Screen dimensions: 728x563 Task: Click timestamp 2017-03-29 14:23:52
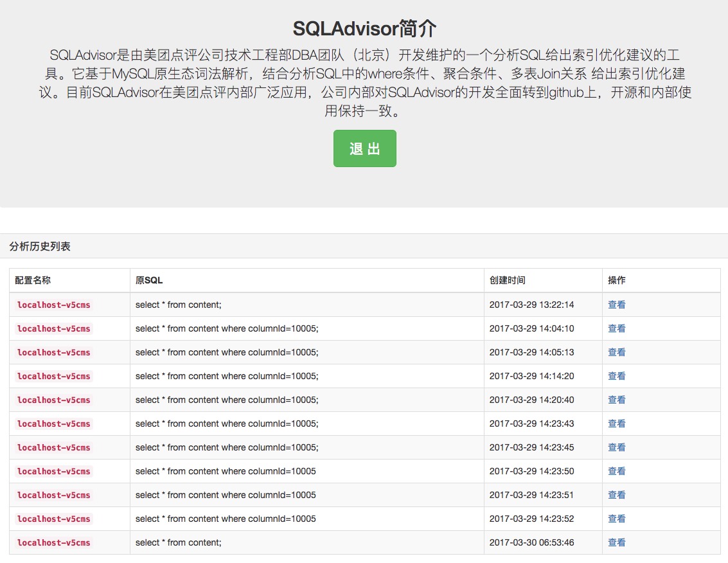point(531,519)
